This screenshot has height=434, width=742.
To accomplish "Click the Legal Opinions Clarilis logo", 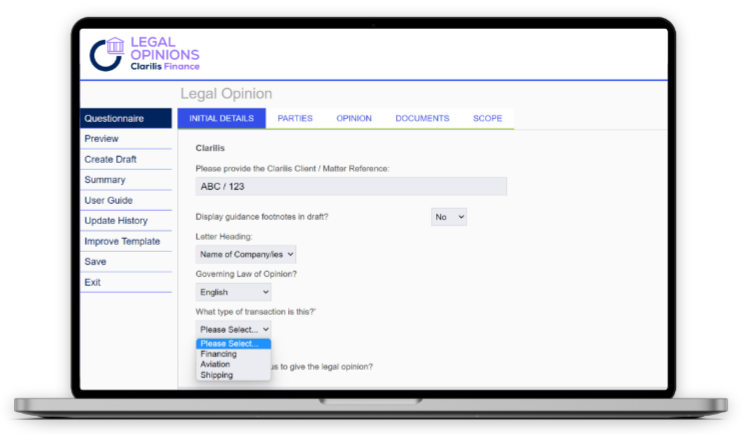I will (x=144, y=54).
